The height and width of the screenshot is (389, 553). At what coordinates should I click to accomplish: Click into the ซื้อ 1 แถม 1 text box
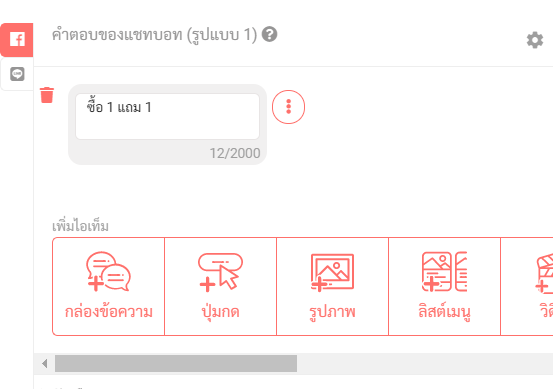click(168, 116)
